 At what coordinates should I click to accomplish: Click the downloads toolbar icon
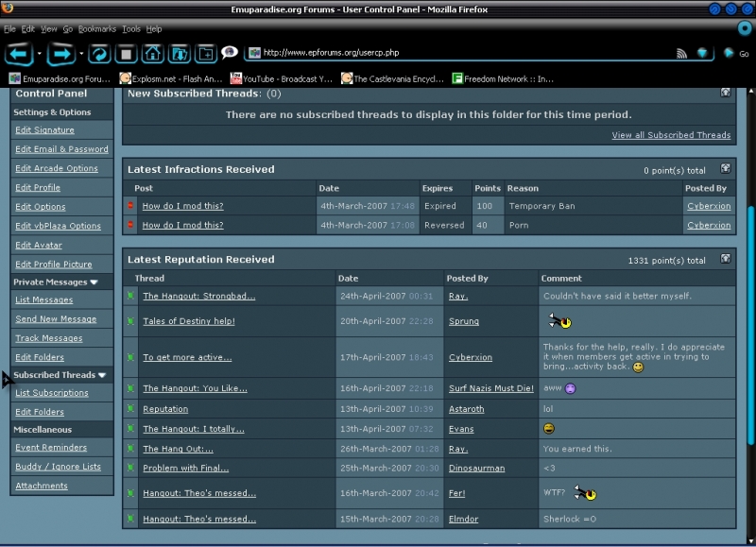180,54
